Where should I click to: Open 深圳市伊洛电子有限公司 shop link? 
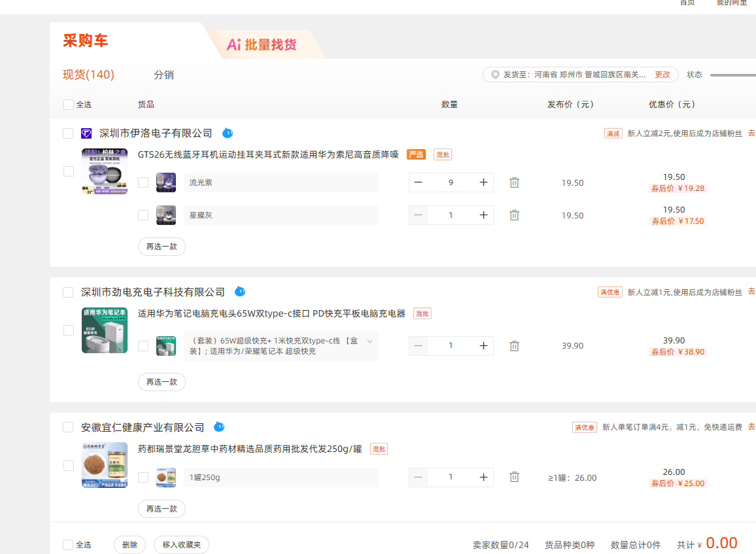(156, 133)
